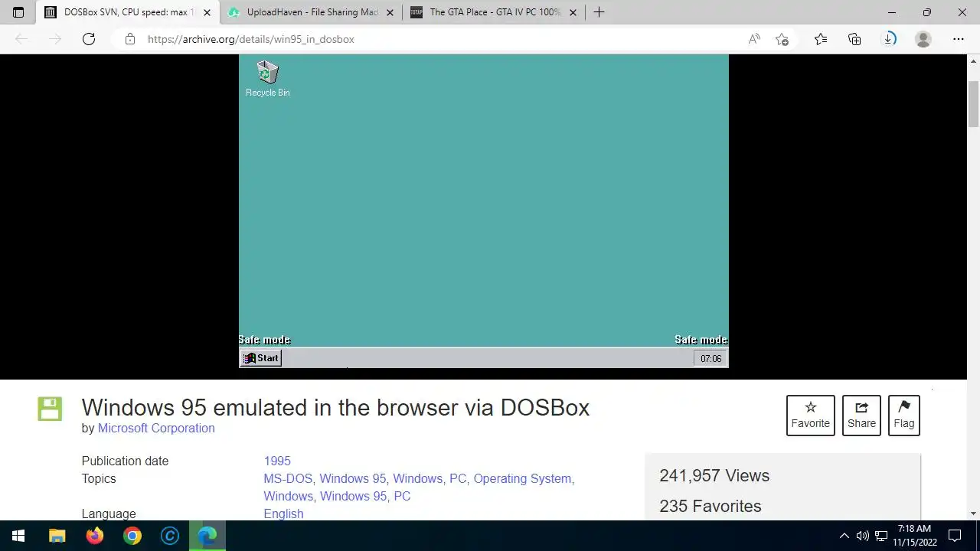Screen dimensions: 980x551
Task: Click the scrollbar down arrow
Action: (974, 514)
